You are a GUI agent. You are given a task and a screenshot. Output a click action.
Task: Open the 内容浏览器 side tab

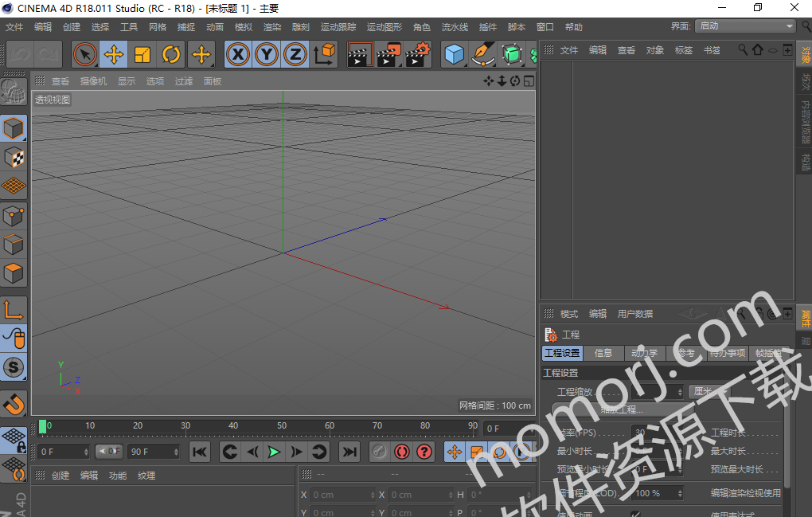805,122
